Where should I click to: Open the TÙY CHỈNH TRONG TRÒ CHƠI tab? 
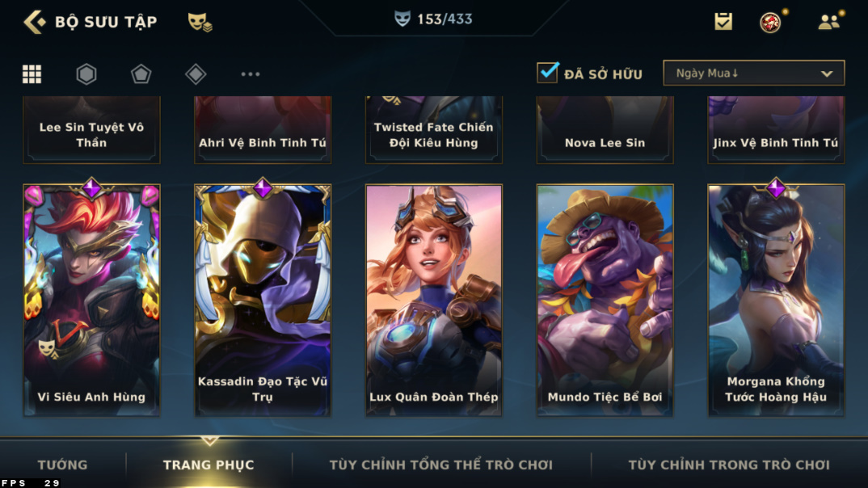tap(729, 465)
